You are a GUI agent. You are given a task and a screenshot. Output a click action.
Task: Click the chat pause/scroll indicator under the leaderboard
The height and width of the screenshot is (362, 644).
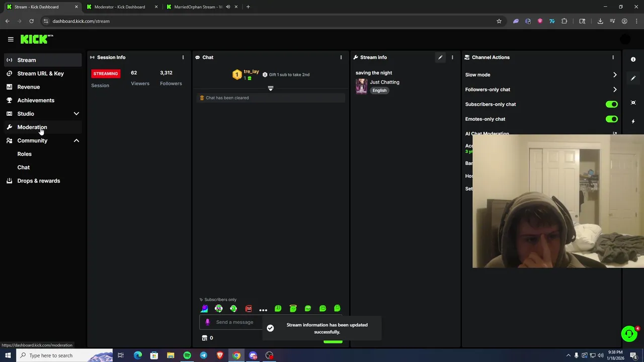pos(271,88)
